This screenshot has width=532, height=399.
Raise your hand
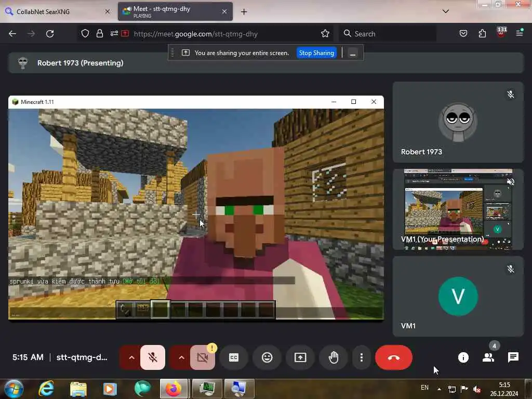click(x=334, y=357)
